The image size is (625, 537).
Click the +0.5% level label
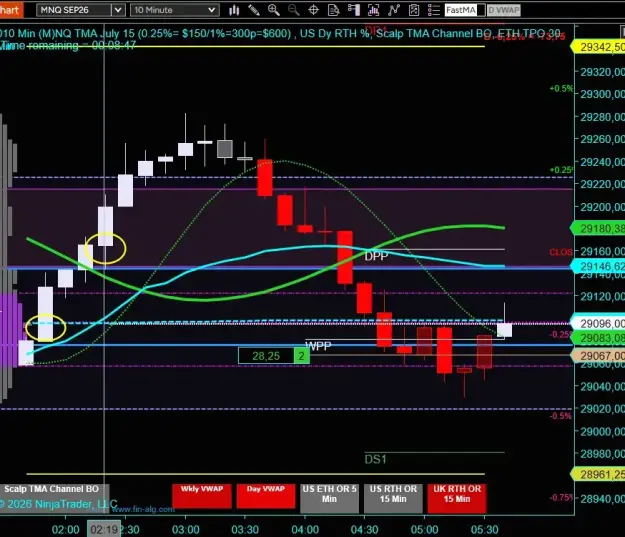point(561,88)
